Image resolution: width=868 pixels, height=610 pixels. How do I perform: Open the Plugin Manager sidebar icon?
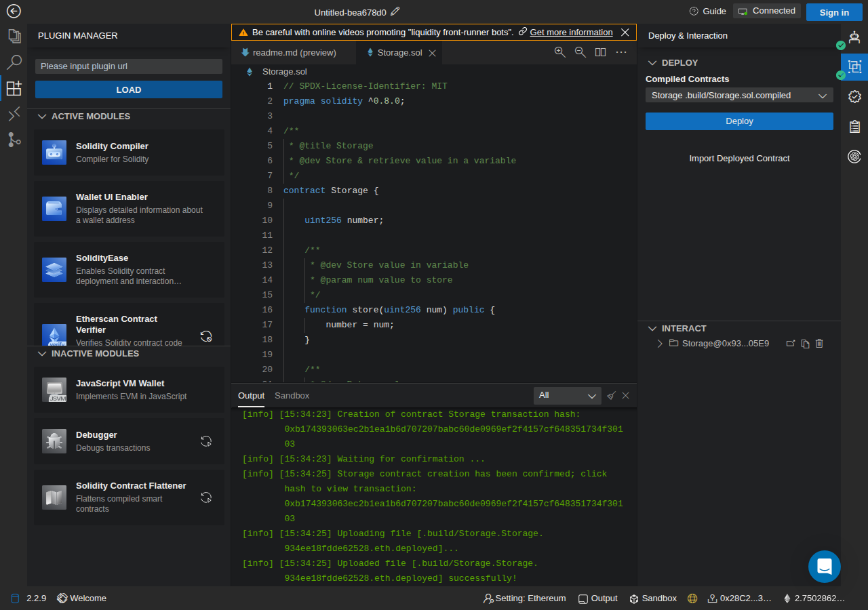14,88
